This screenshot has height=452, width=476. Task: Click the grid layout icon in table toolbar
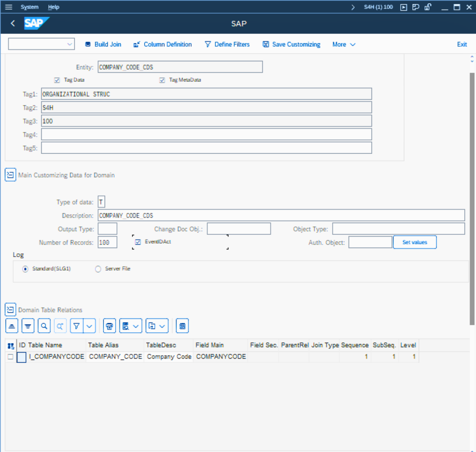coord(182,326)
